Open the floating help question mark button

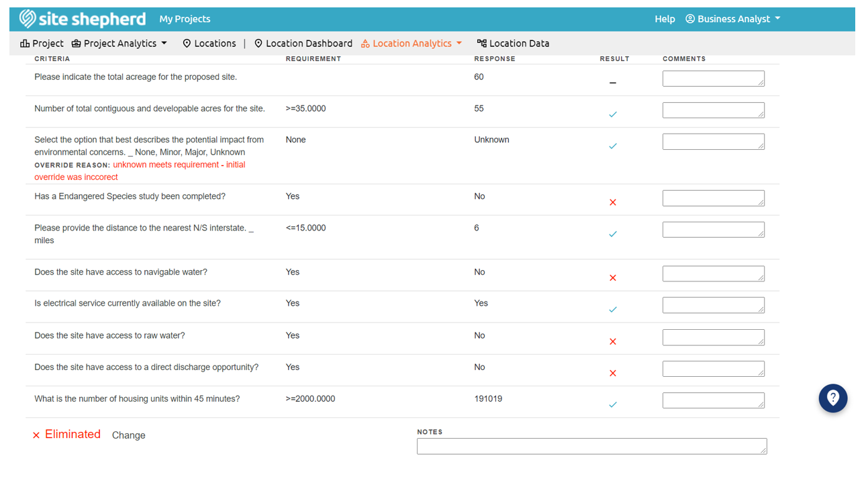[x=832, y=398]
